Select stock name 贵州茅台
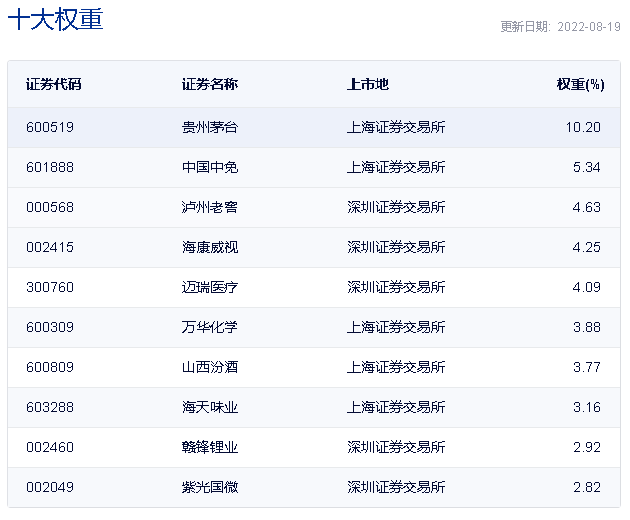This screenshot has width=630, height=520. click(210, 127)
